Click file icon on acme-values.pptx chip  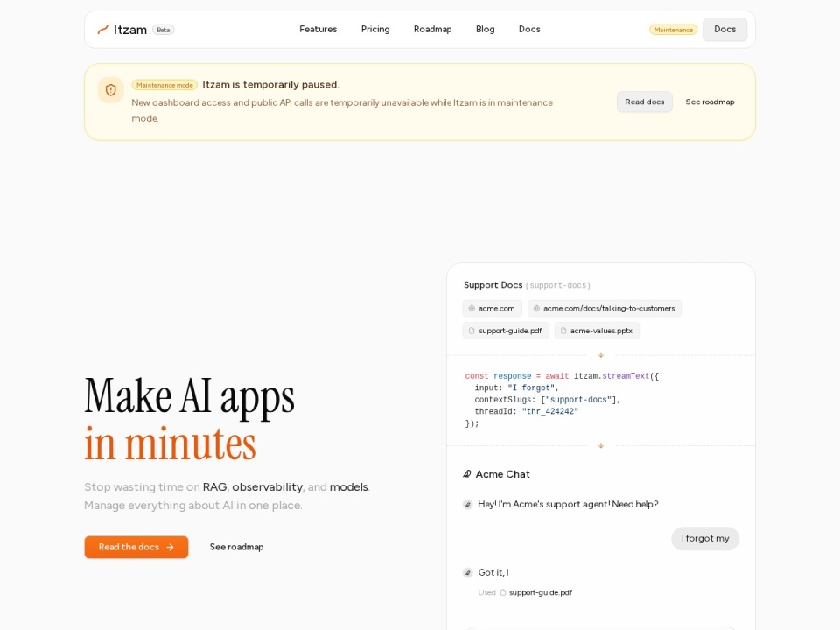tap(563, 331)
